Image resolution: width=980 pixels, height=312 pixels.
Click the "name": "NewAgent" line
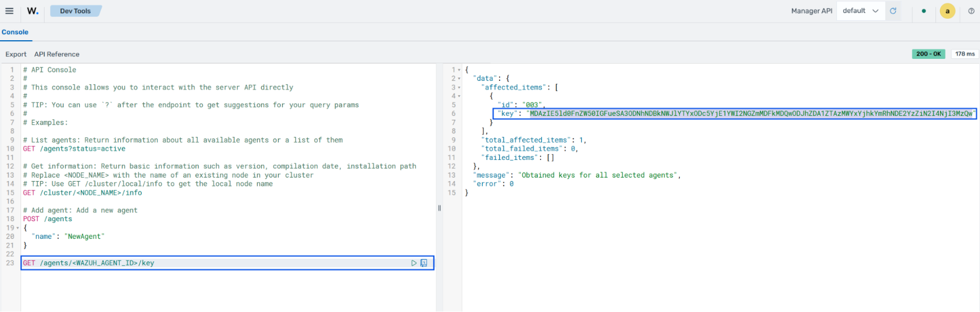68,236
